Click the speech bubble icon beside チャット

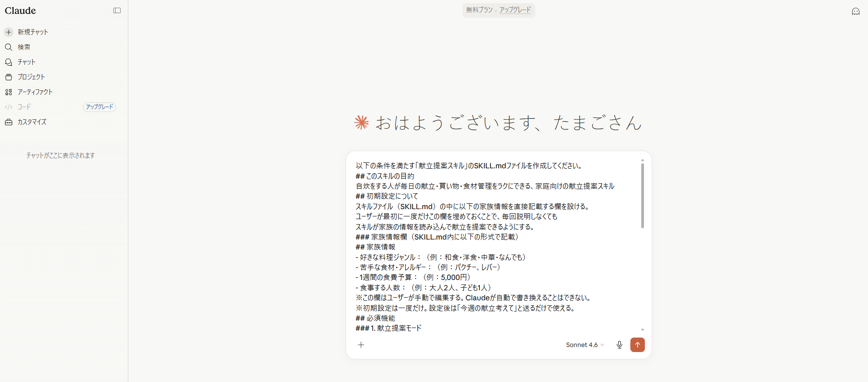pos(9,62)
